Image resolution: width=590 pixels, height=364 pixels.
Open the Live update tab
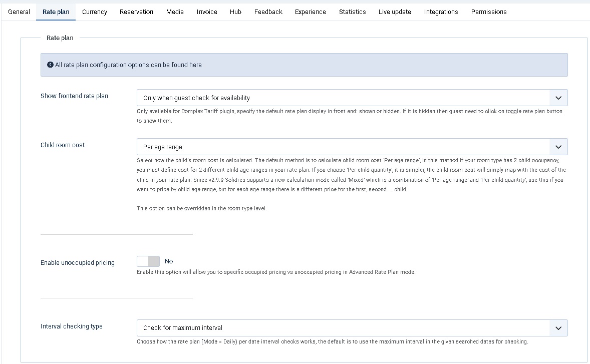395,12
